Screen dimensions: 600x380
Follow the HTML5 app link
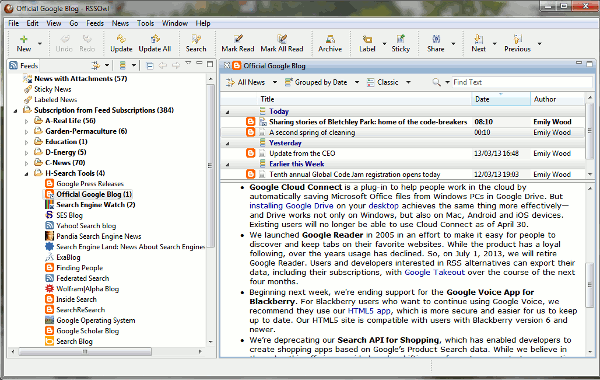point(369,311)
